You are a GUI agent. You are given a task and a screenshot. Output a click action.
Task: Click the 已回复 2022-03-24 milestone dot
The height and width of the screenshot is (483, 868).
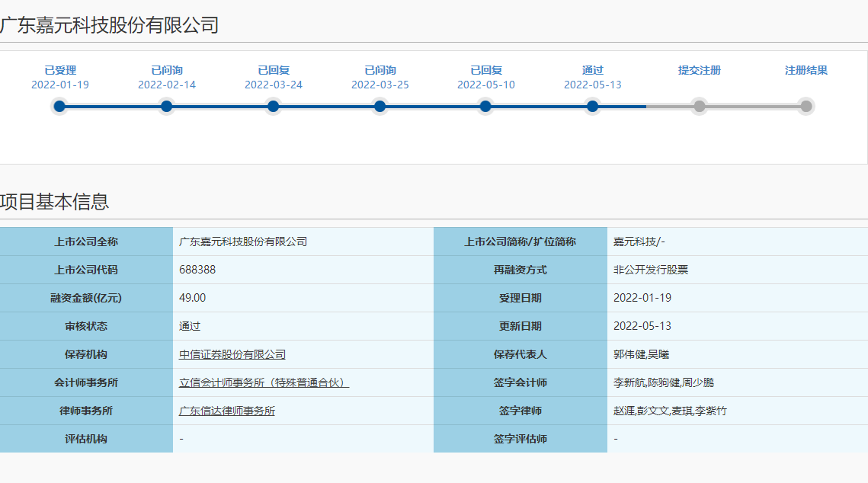coord(273,107)
